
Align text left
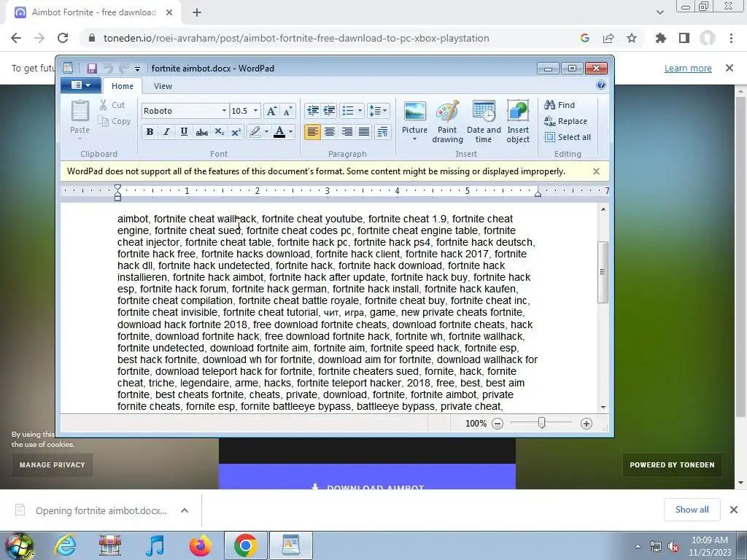[312, 132]
